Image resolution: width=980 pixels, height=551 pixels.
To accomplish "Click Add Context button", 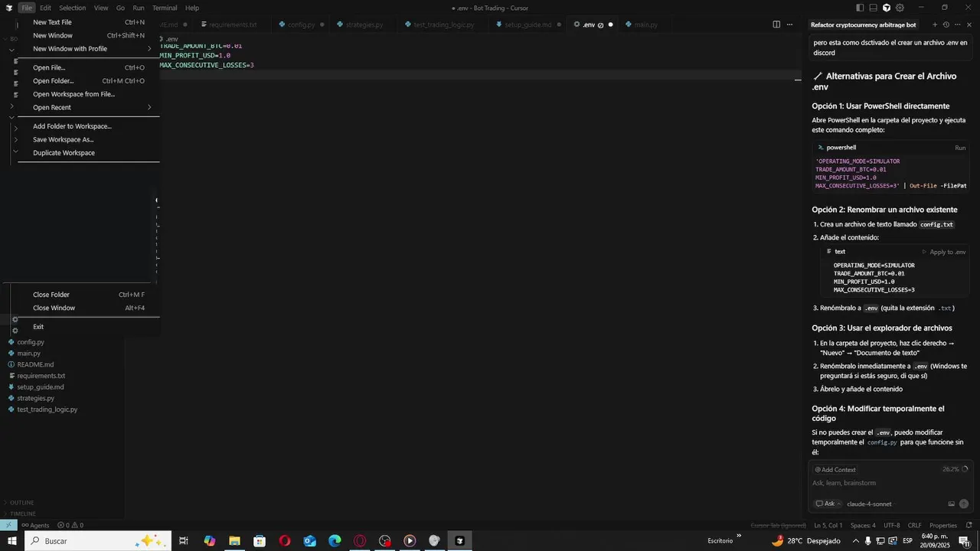I will (x=835, y=470).
